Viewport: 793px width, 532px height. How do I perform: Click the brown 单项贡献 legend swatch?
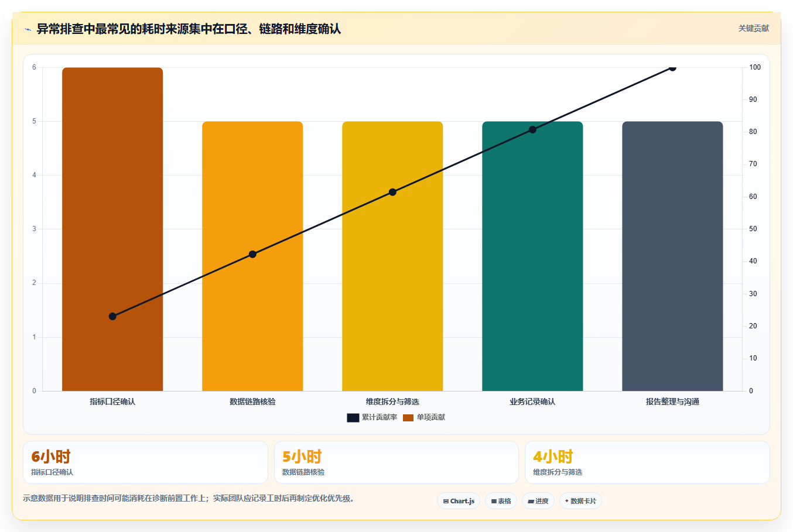point(408,417)
